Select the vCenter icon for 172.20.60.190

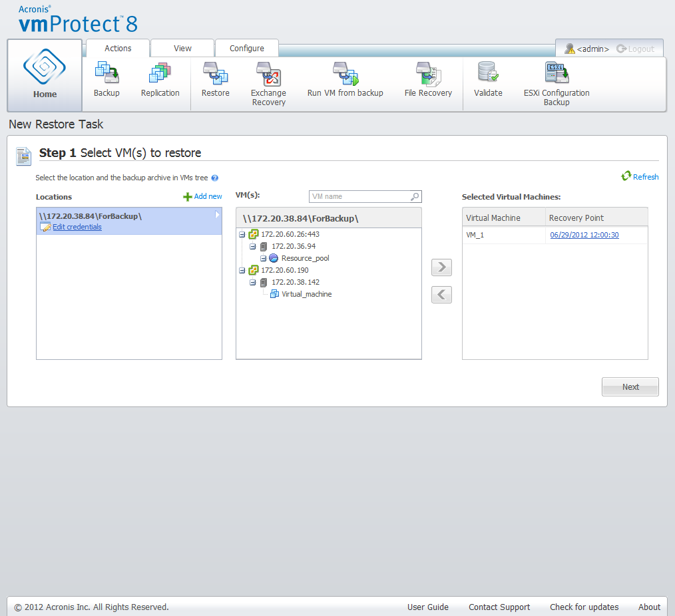[x=254, y=270]
